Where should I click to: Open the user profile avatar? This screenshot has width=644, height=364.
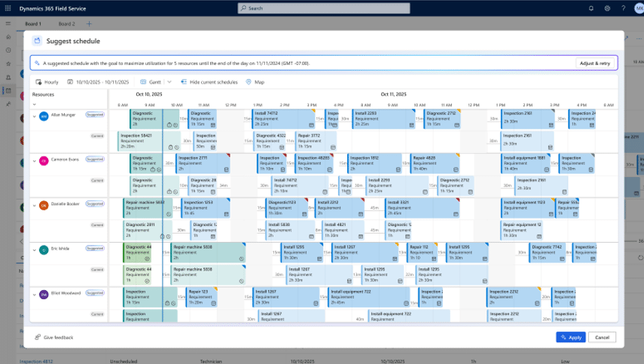pyautogui.click(x=639, y=8)
